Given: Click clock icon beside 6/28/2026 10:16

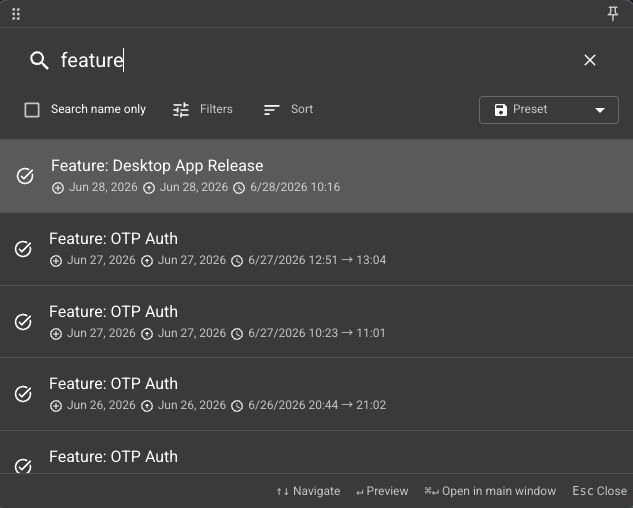Looking at the screenshot, I should coord(239,188).
